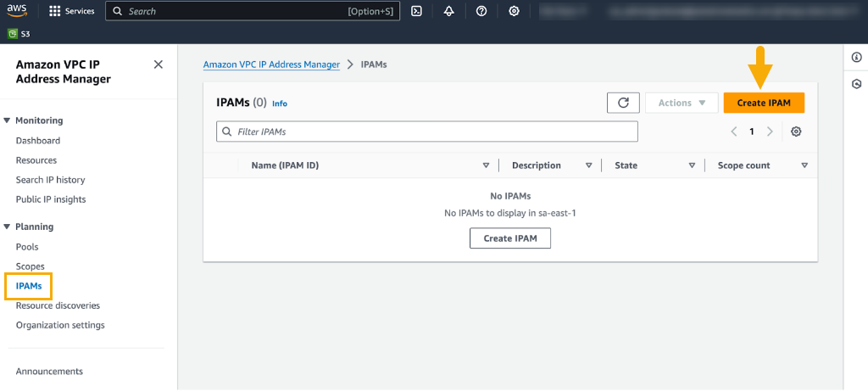Open the Actions dropdown
Image resolution: width=868 pixels, height=392 pixels.
point(682,103)
